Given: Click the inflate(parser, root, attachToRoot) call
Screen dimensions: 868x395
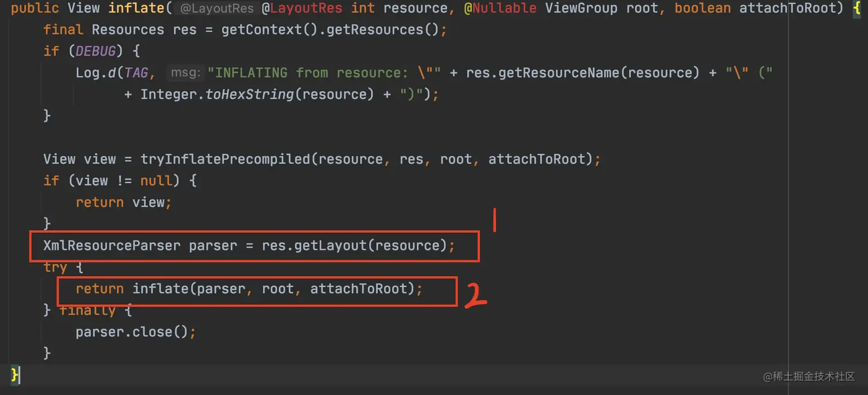Looking at the screenshot, I should [x=273, y=289].
